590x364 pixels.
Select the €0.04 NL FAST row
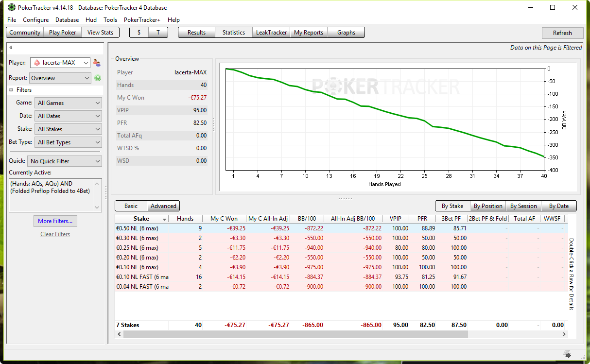tap(341, 287)
